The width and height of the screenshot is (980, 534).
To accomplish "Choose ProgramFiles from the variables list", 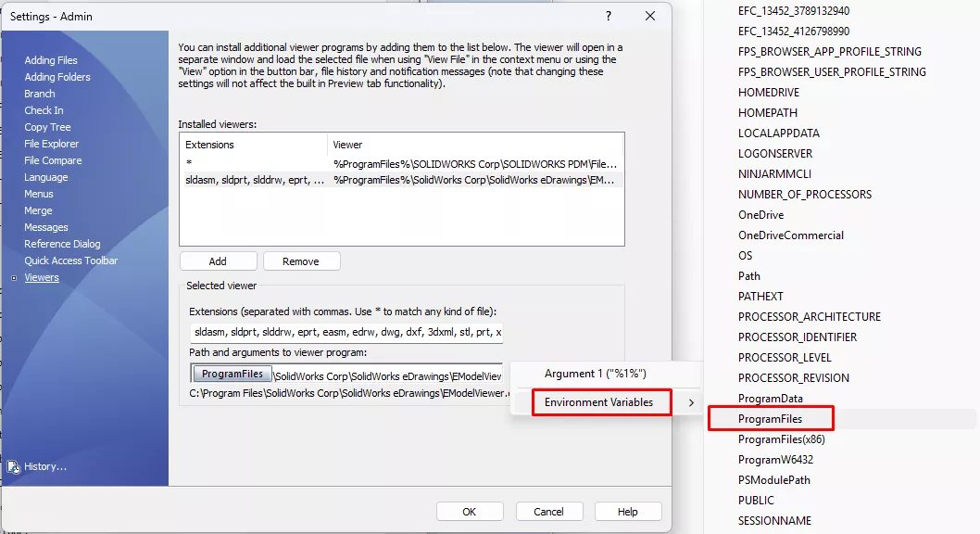I will (770, 419).
